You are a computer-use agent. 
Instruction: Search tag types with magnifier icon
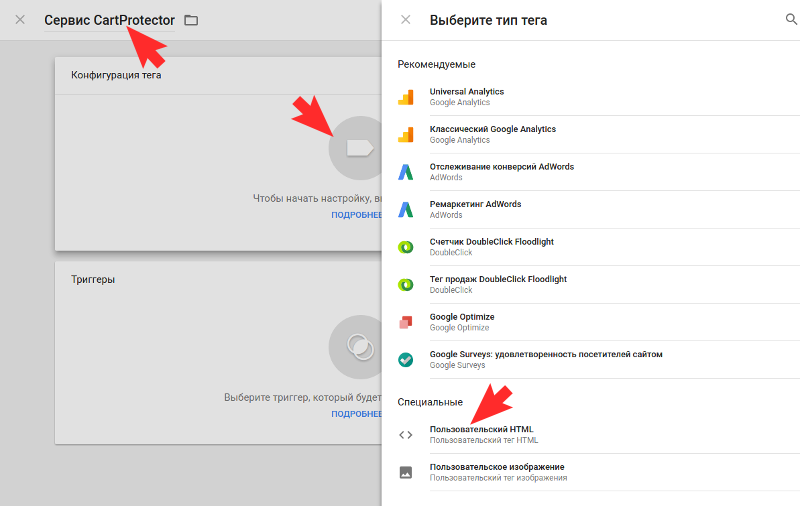click(x=791, y=19)
